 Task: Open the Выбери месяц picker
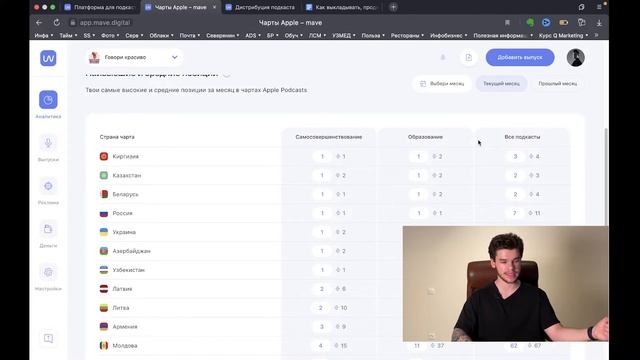click(442, 84)
